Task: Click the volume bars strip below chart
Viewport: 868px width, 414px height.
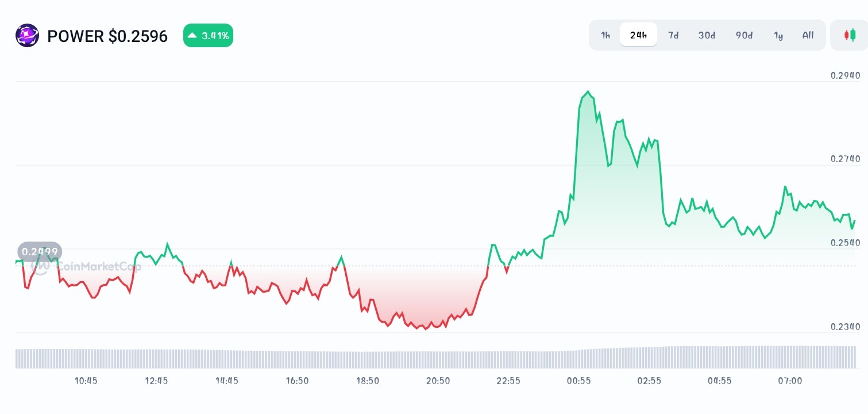Action: 435,357
